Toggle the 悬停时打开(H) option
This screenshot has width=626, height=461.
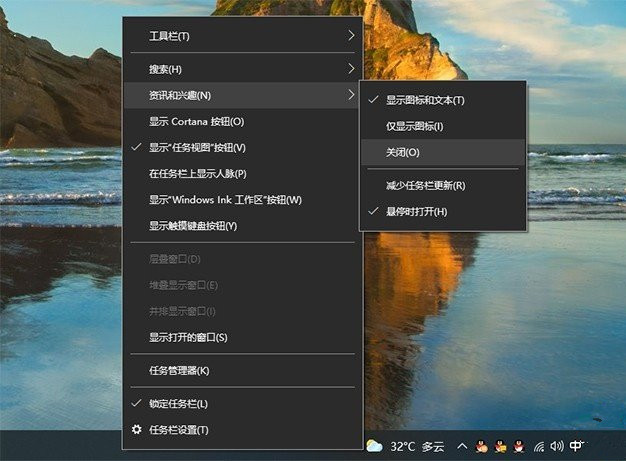pos(416,211)
